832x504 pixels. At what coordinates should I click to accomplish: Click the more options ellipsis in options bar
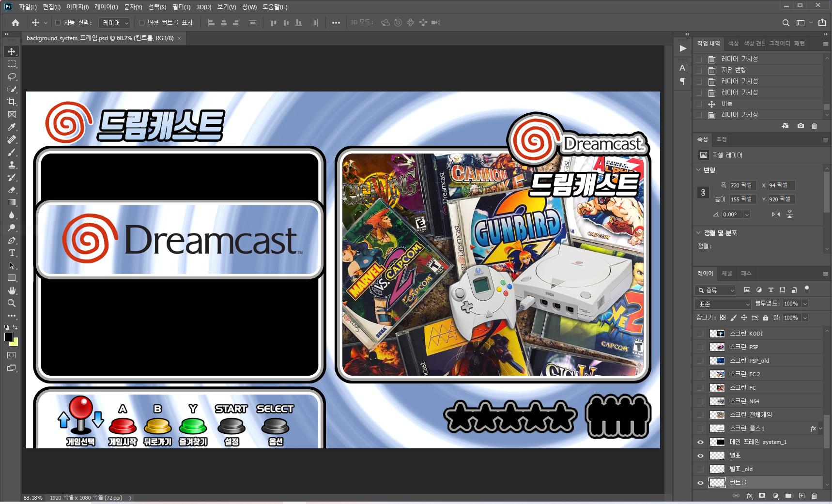click(336, 23)
